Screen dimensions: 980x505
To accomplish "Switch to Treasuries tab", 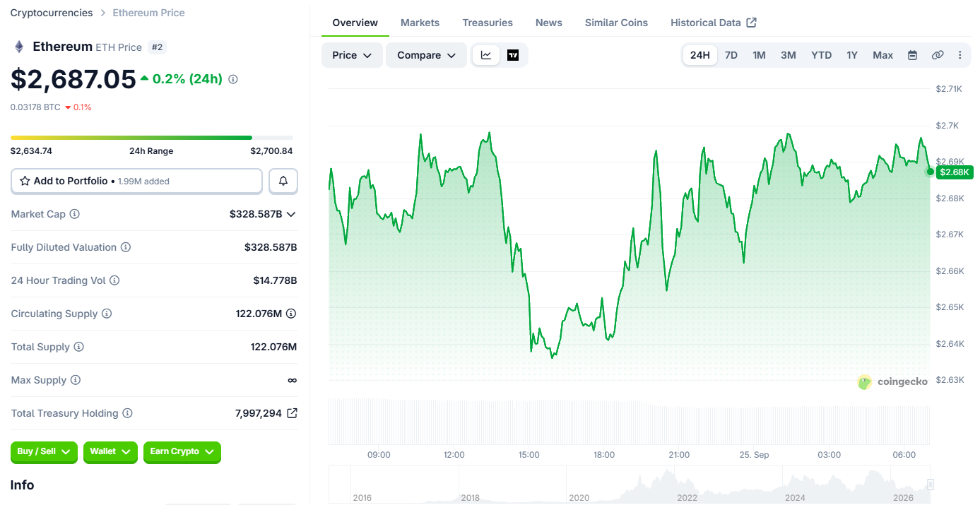I will pos(488,23).
